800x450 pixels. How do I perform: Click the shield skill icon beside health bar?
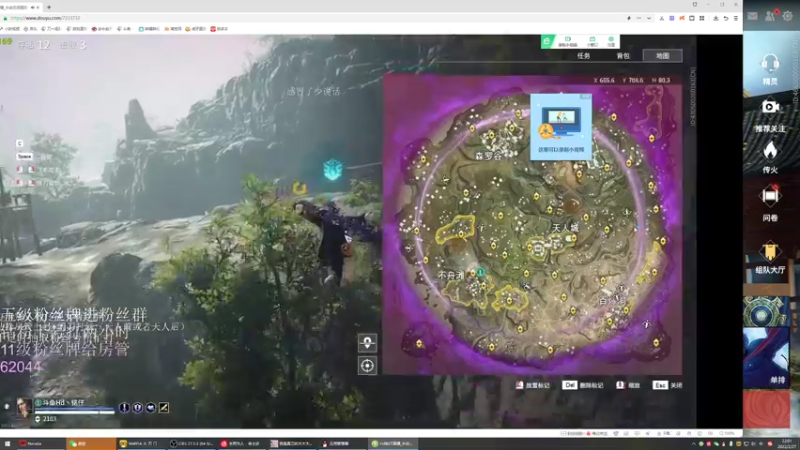pos(137,407)
